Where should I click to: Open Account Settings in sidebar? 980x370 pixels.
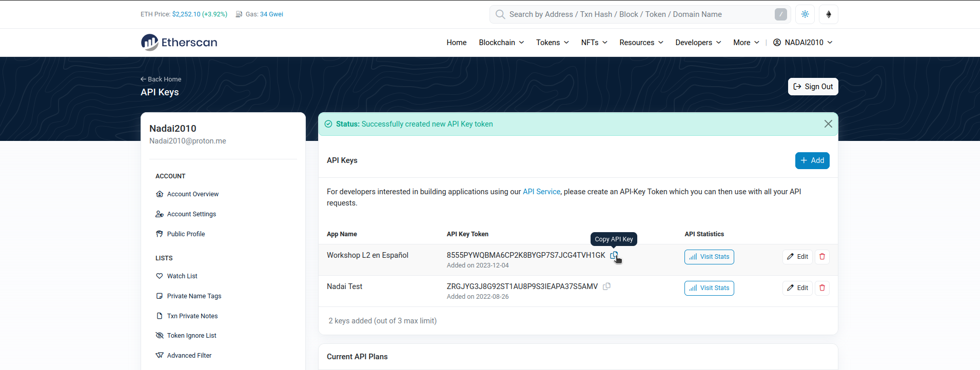point(186,214)
